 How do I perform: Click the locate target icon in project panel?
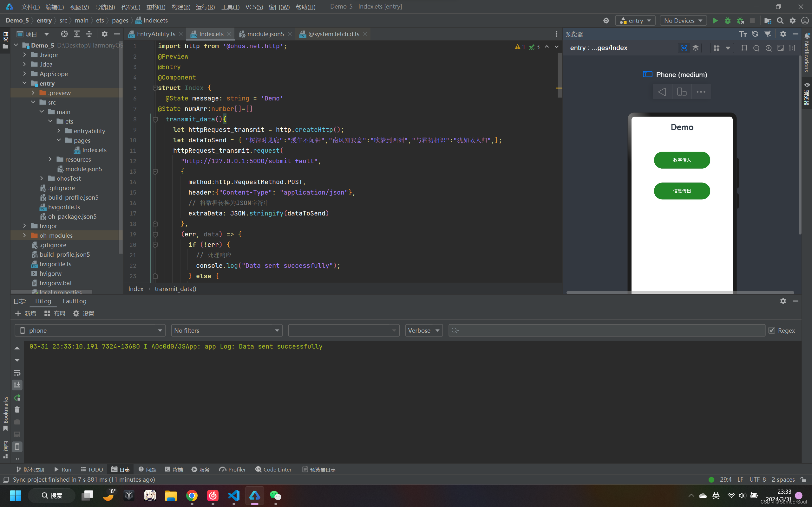tap(64, 34)
